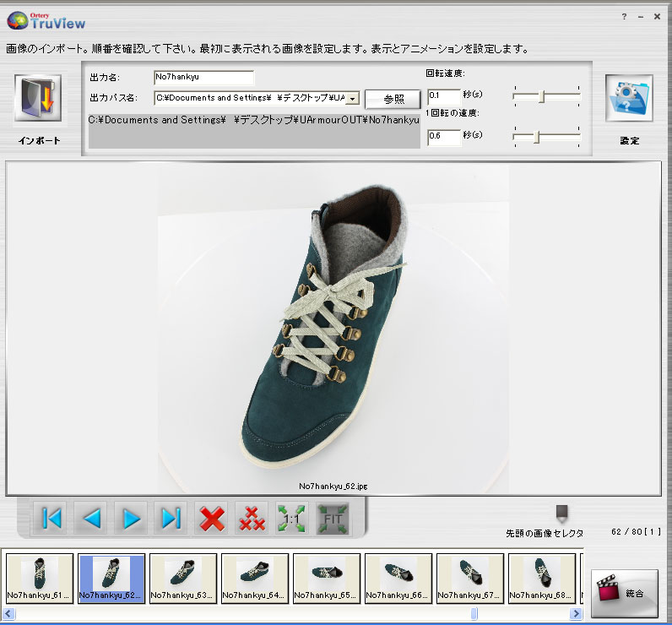The height and width of the screenshot is (625, 672).
Task: Advance to the next image
Action: pyautogui.click(x=131, y=519)
